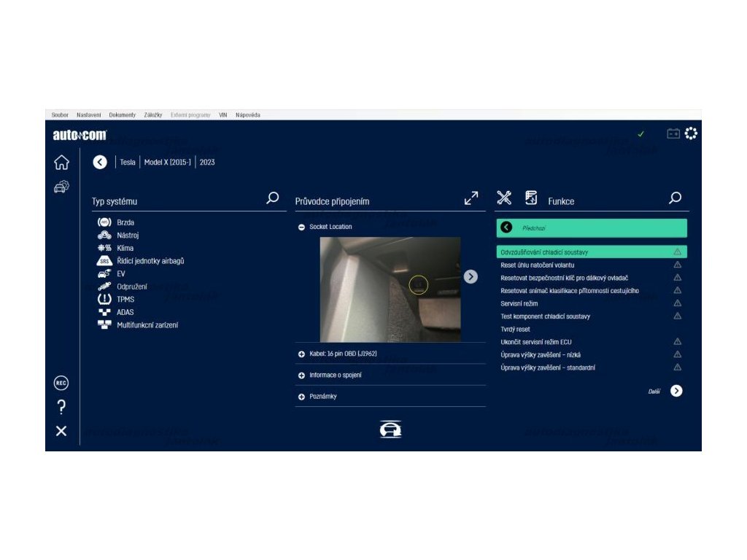This screenshot has width=747, height=560.
Task: Select Resetovat bezpečnostní klíč pro dálkový ovladač
Action: pyautogui.click(x=564, y=278)
